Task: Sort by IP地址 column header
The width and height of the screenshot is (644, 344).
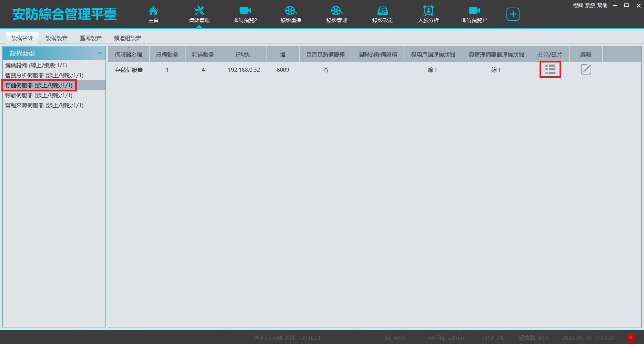Action: point(244,55)
